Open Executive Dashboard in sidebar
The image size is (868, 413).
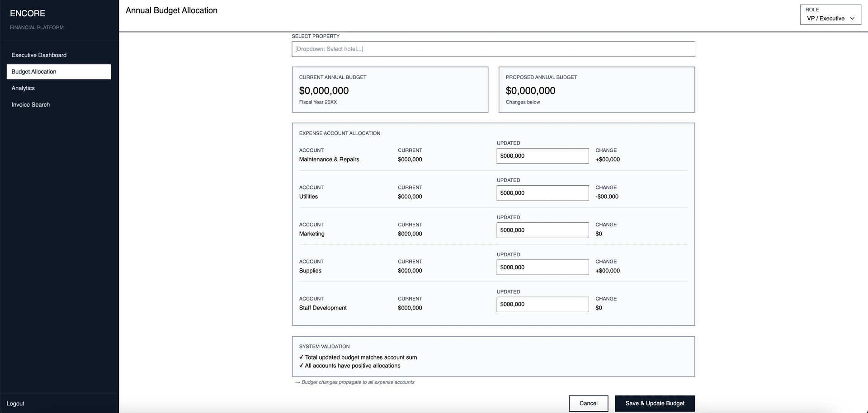coord(39,55)
